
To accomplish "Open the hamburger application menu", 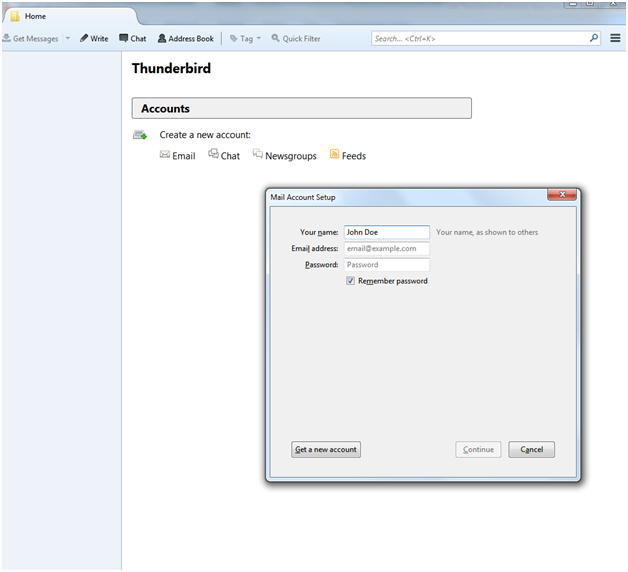I will coord(615,38).
